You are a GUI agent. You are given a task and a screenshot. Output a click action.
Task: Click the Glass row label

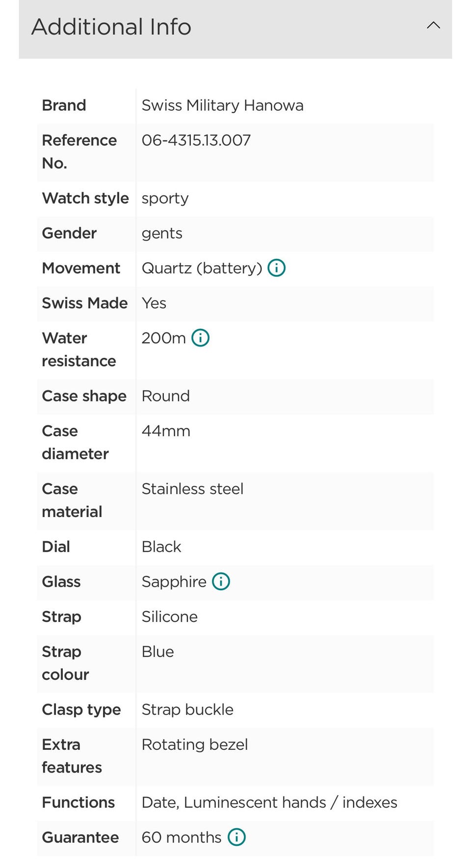click(61, 582)
